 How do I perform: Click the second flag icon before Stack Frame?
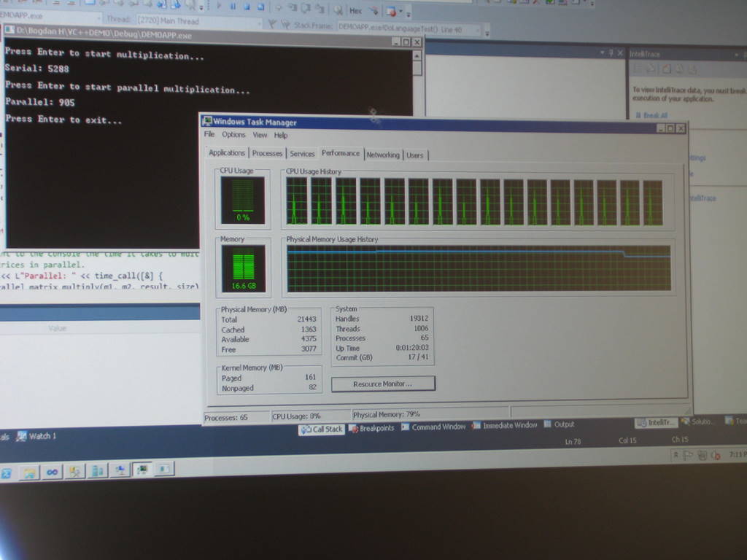285,24
